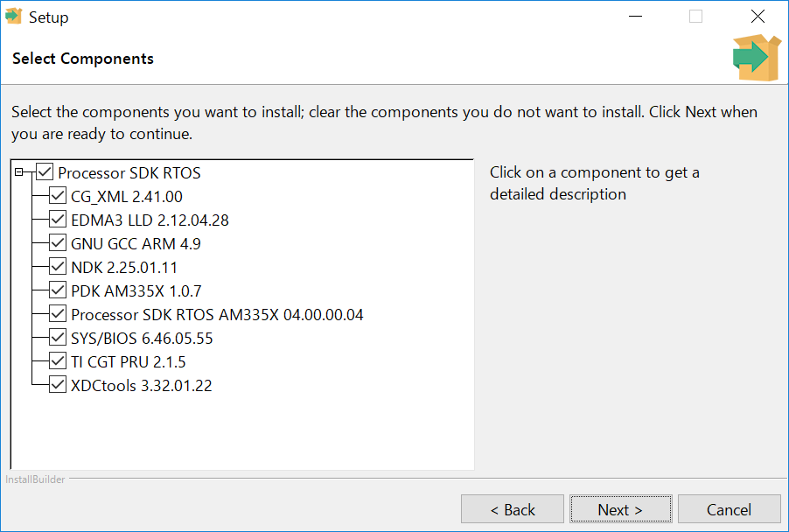789x532 pixels.
Task: Click the green arrow box installer logo
Action: point(756,58)
